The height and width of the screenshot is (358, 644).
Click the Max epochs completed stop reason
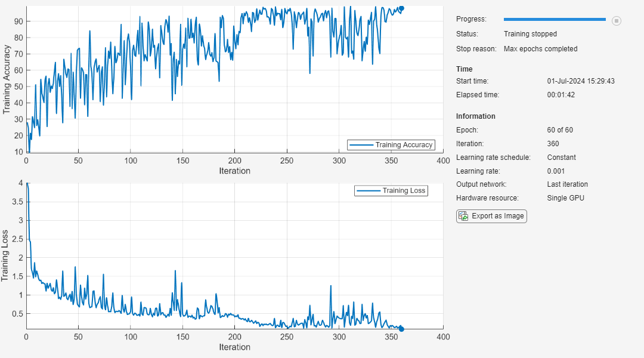(x=540, y=49)
